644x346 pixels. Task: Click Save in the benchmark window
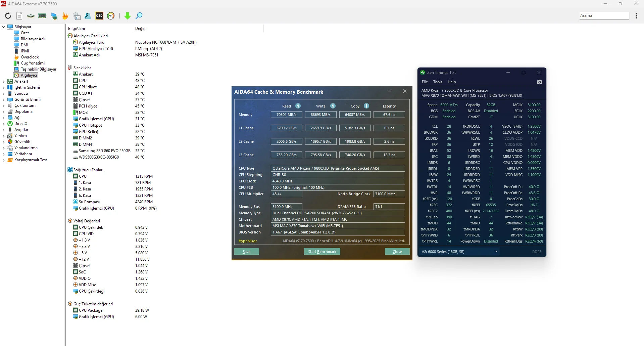(x=246, y=252)
